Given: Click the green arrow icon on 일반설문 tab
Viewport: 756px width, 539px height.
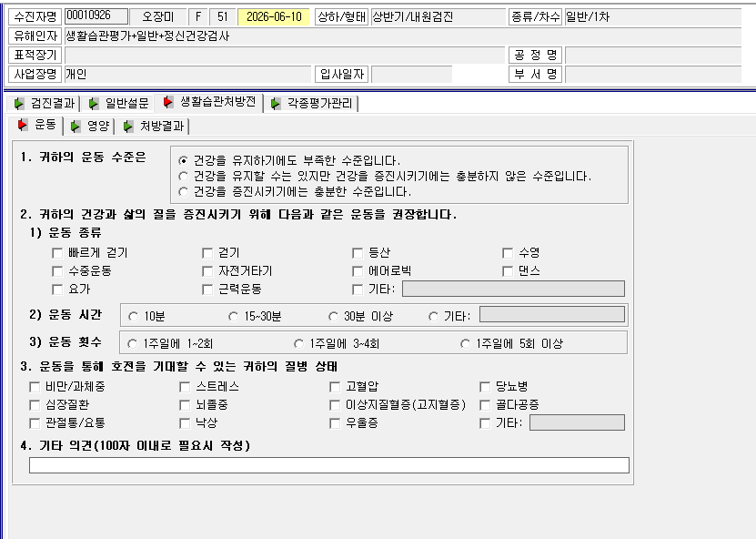Looking at the screenshot, I should coord(94,103).
